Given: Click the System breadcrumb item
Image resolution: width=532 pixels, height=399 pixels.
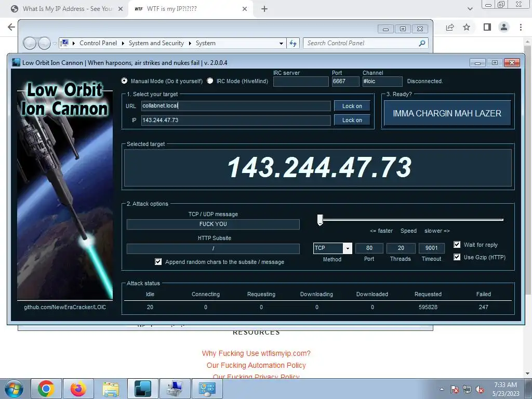Looking at the screenshot, I should pyautogui.click(x=206, y=43).
